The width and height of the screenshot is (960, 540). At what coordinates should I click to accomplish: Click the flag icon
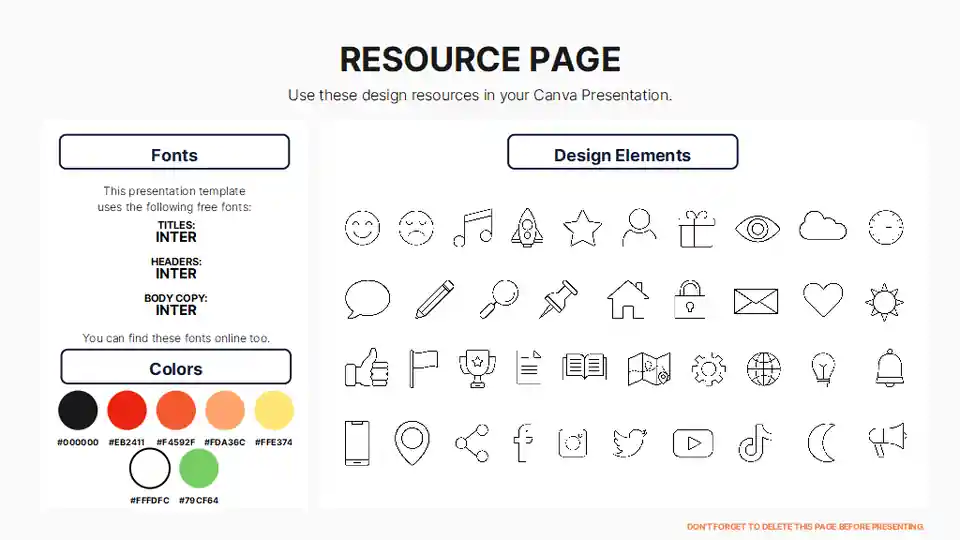click(x=424, y=369)
